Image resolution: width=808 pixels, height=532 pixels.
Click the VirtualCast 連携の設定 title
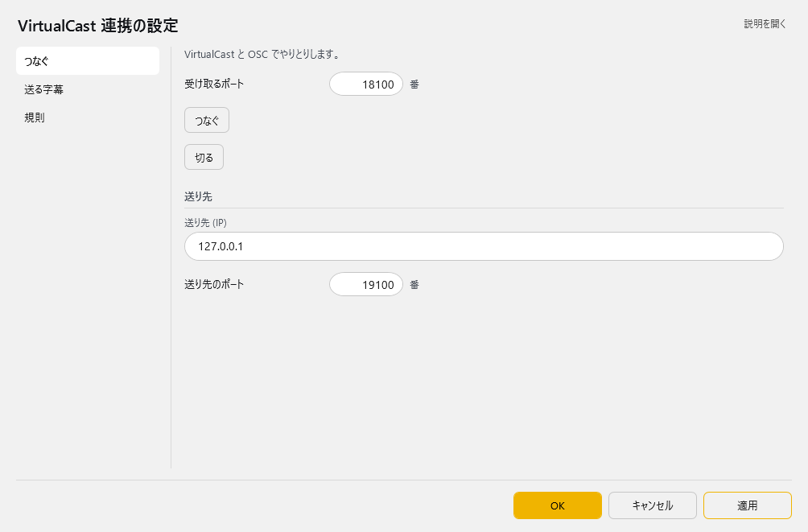pyautogui.click(x=98, y=26)
